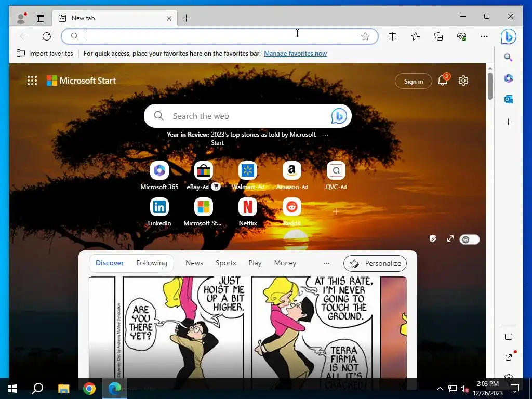
Task: Open the Edge profile icon
Action: pyautogui.click(x=21, y=18)
